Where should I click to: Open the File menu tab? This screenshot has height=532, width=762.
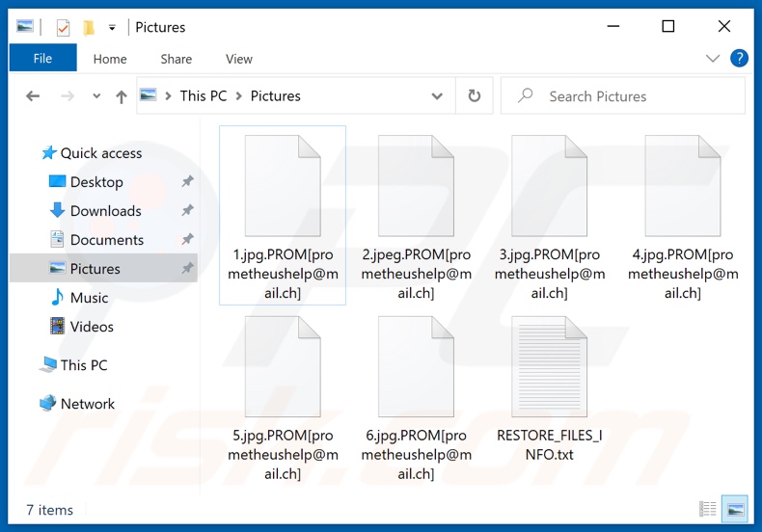[x=42, y=59]
